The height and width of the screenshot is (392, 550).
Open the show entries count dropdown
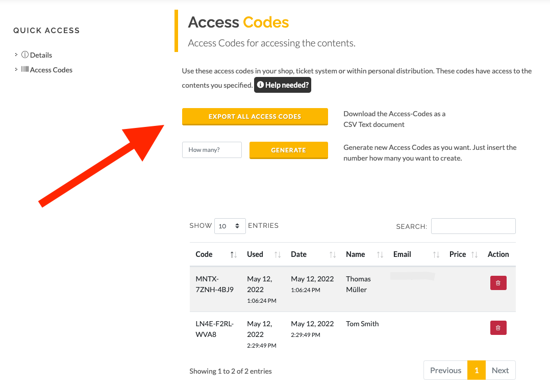click(x=230, y=226)
